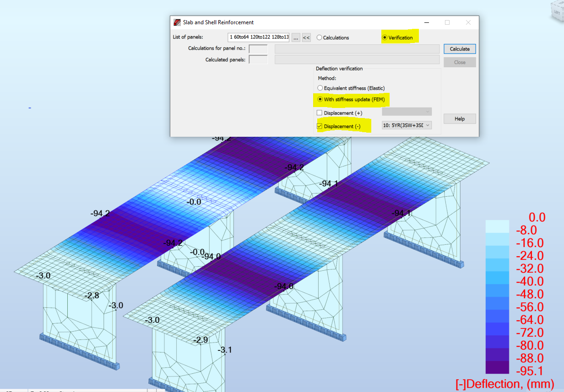Click the << collapse button beside the panel list
This screenshot has height=392, width=564.
tap(306, 38)
